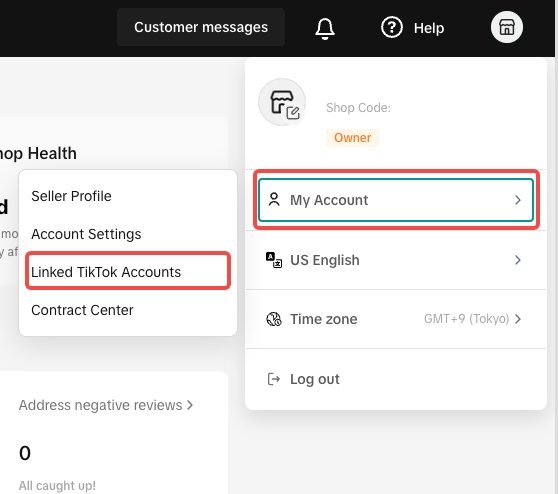Expand the US English language chevron
This screenshot has height=494, width=558.
[518, 260]
